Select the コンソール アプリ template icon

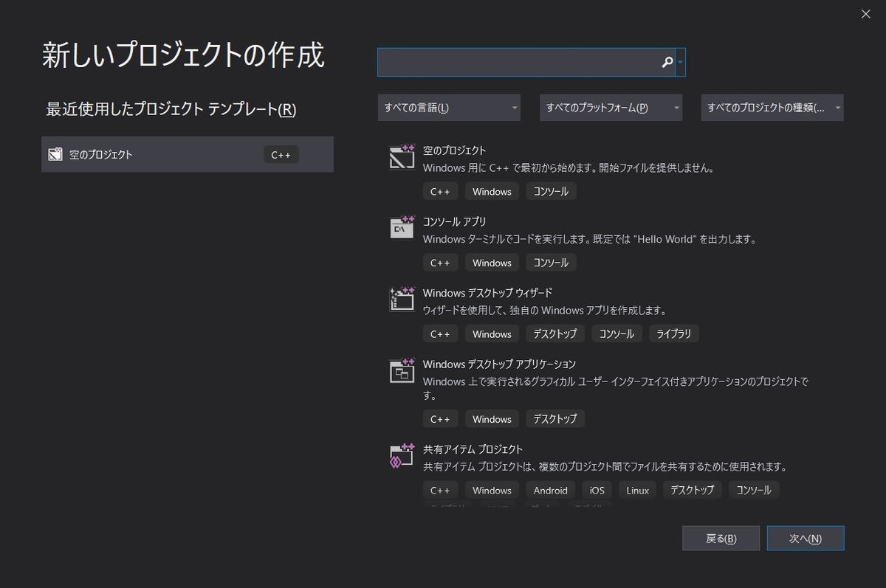tap(402, 228)
